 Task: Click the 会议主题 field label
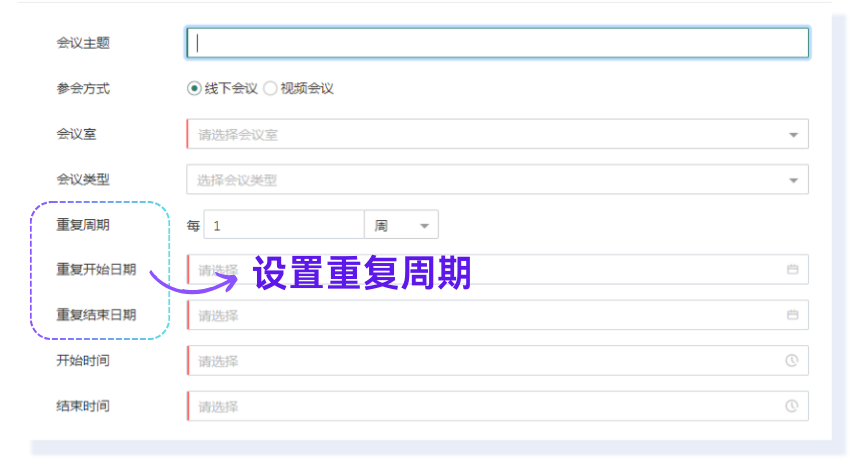[x=83, y=43]
